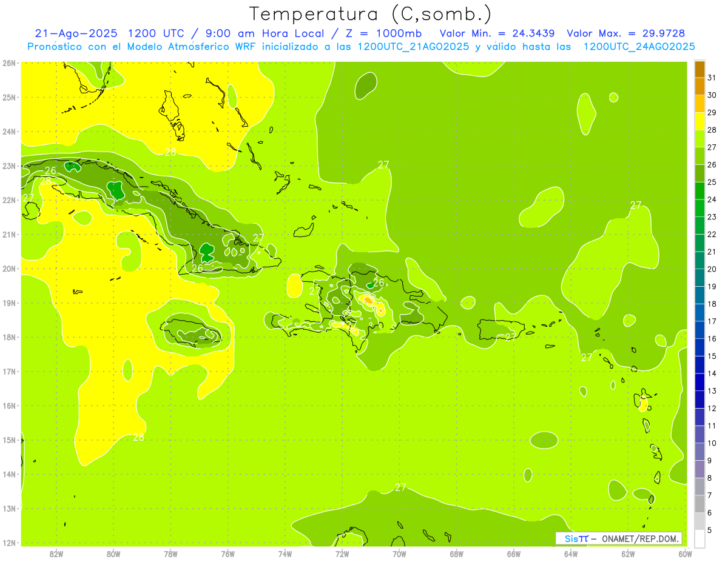The width and height of the screenshot is (728, 562).
Task: Click the longitude axis label "64W"
Action: point(571,554)
